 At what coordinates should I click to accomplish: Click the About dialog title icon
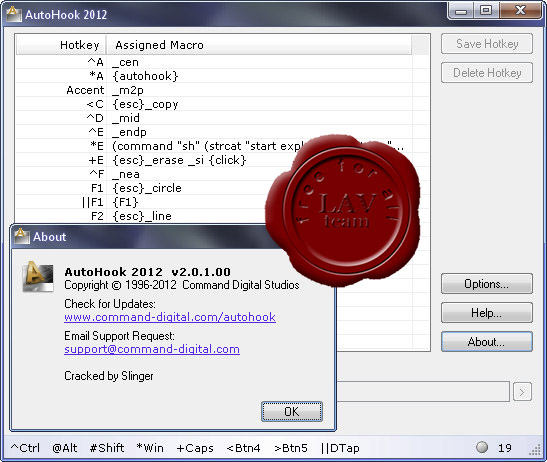click(x=22, y=236)
